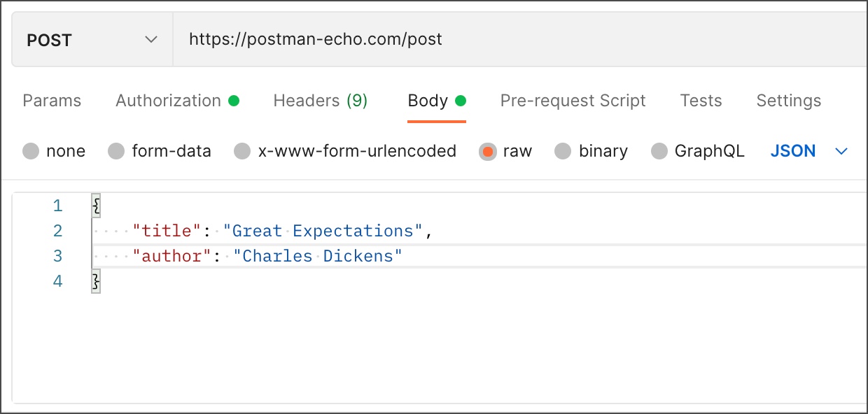The image size is (868, 414).
Task: Select the none body type radio
Action: pos(31,151)
